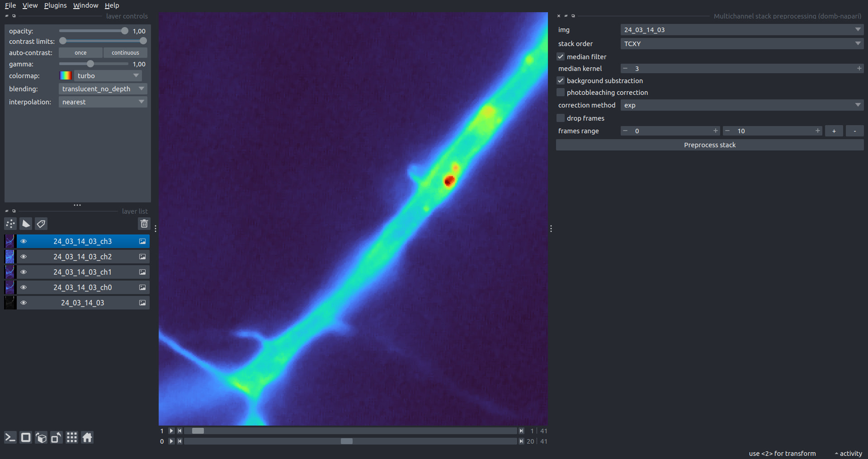The height and width of the screenshot is (459, 868).
Task: Enable grid view mode
Action: click(72, 437)
